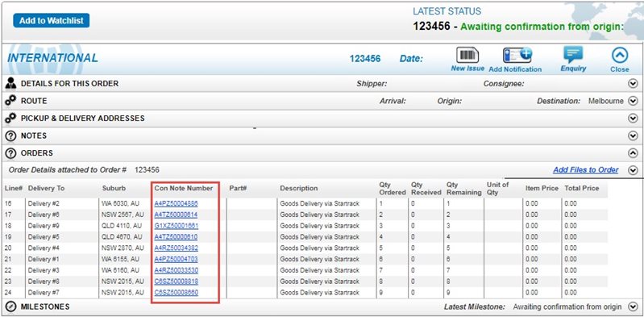Click the Delivery #8 cell
The image size is (644, 317).
44,282
